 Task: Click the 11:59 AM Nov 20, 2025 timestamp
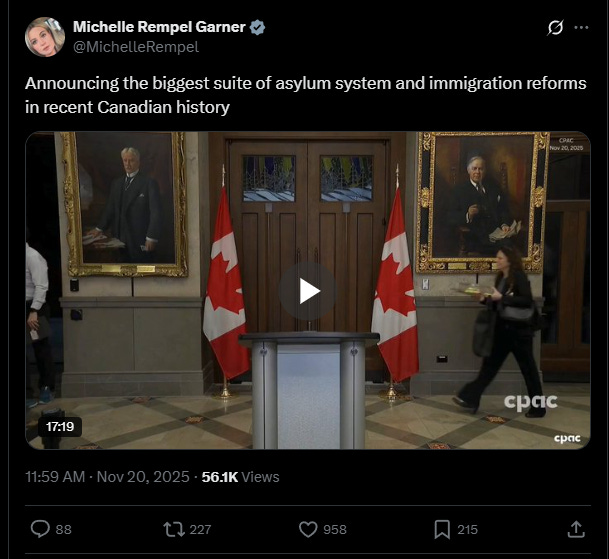[107, 477]
